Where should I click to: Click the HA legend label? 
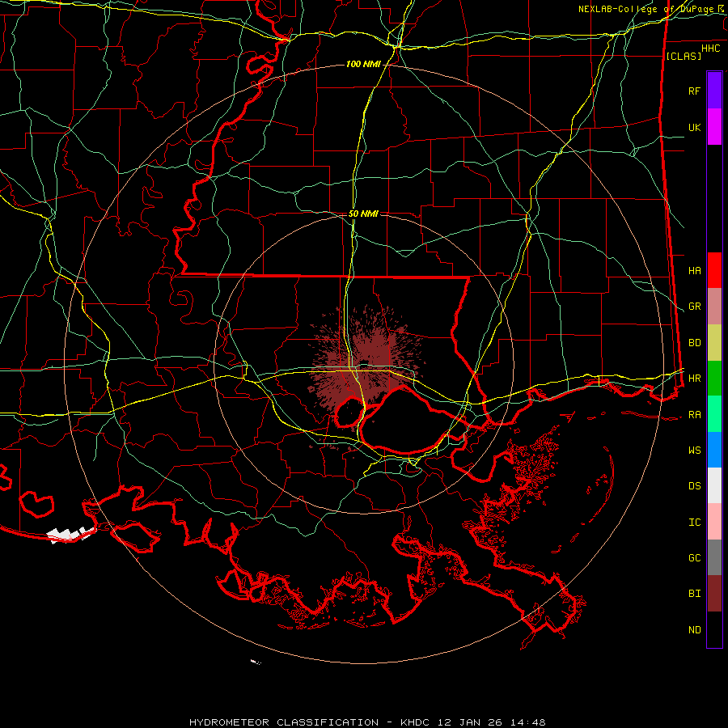(694, 270)
